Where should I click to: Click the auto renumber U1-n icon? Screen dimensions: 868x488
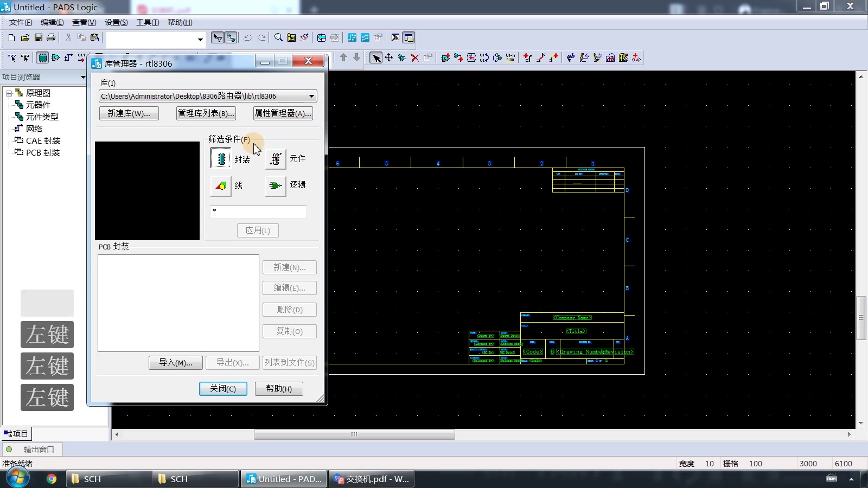(x=510, y=58)
